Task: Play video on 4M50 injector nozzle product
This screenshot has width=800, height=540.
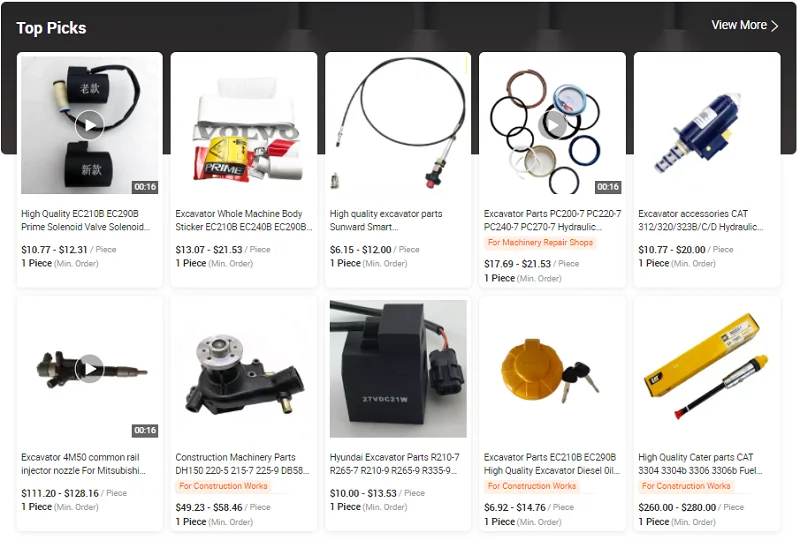Action: click(x=89, y=368)
